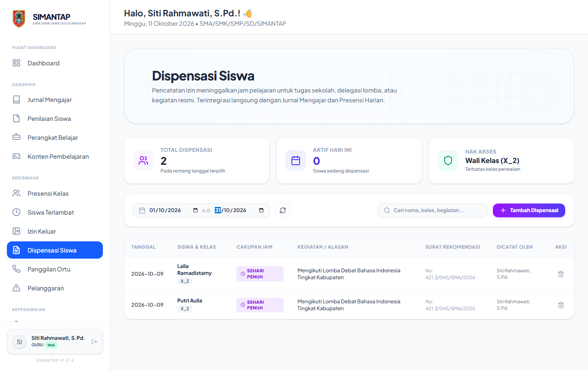Select Dispensasi Siswa in sidebar
This screenshot has width=588, height=370.
click(55, 250)
